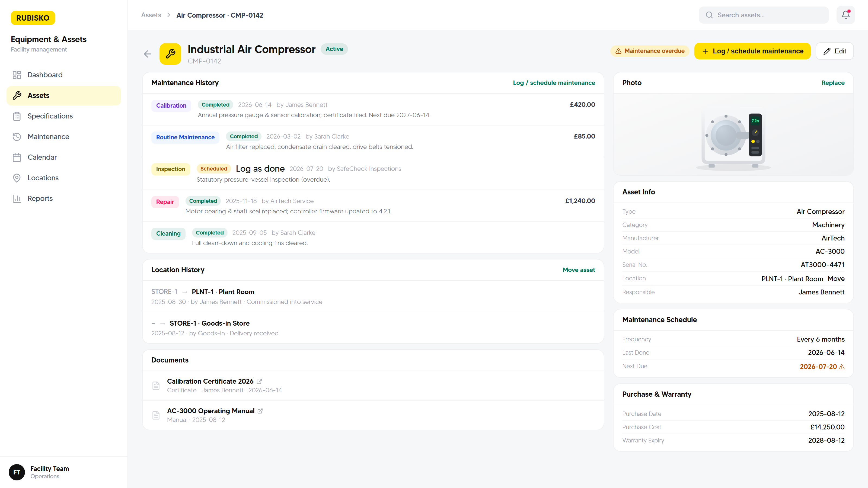
Task: Click Log as done on Inspection row
Action: 260,169
